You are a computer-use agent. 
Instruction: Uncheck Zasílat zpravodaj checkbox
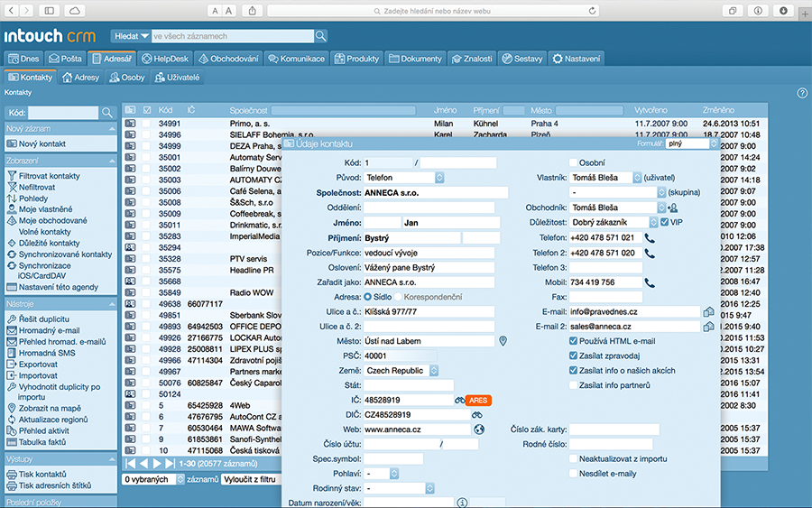[x=574, y=356]
